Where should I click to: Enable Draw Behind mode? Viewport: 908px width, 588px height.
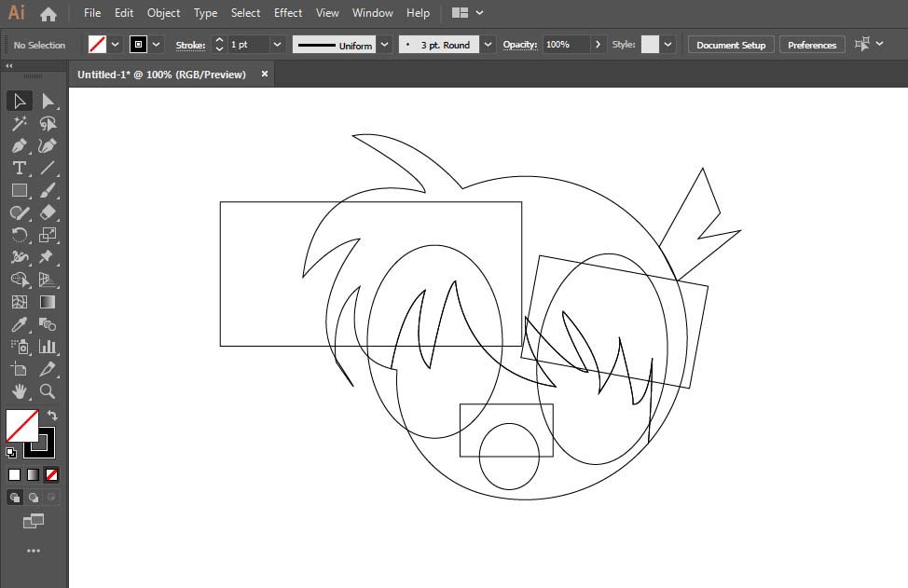[x=34, y=497]
